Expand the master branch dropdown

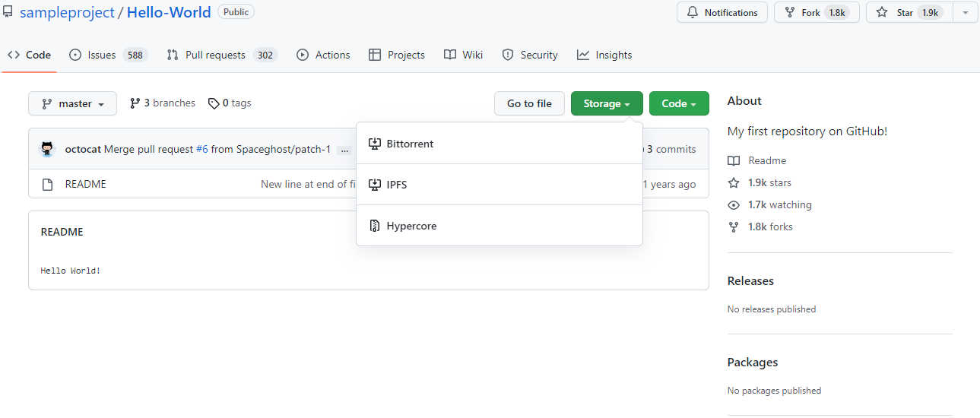pos(72,103)
